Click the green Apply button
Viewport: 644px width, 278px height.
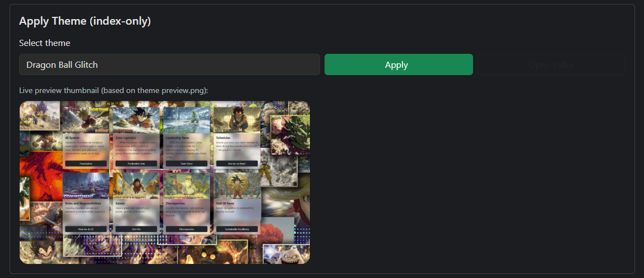pyautogui.click(x=399, y=64)
